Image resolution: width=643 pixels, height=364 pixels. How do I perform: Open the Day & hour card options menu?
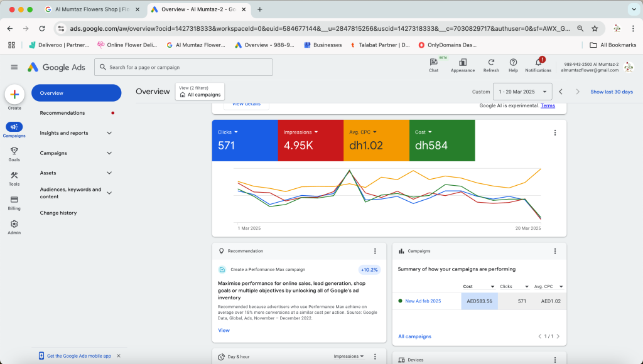[x=375, y=356]
